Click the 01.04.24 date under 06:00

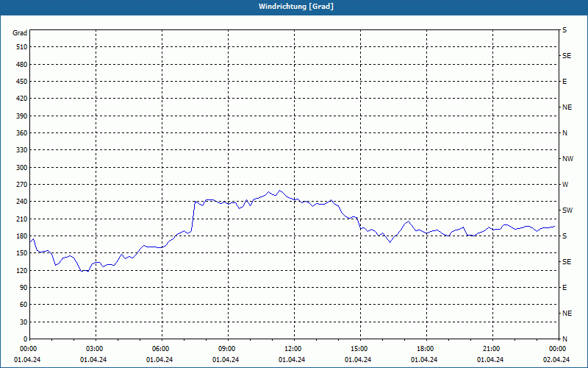coord(159,360)
